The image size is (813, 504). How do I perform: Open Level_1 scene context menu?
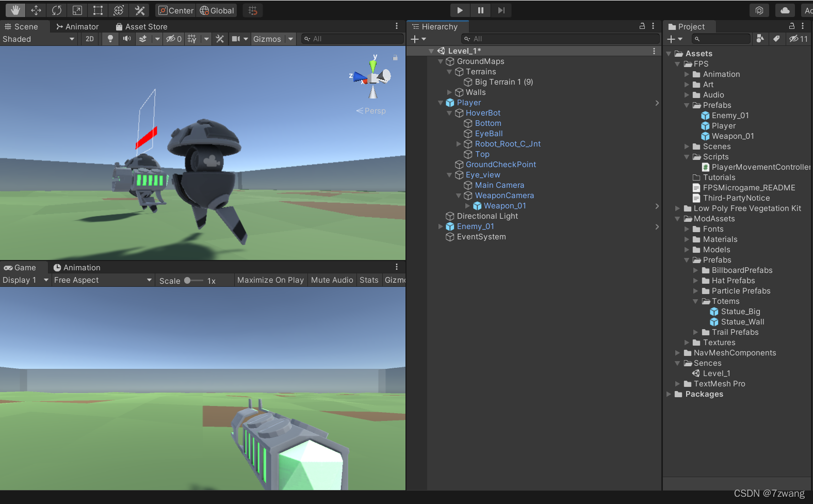[654, 51]
